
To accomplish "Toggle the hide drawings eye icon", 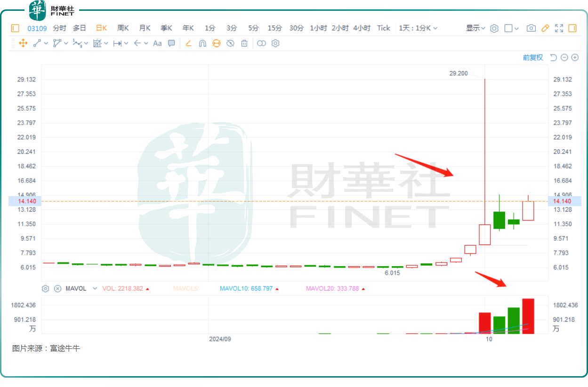I will [230, 43].
